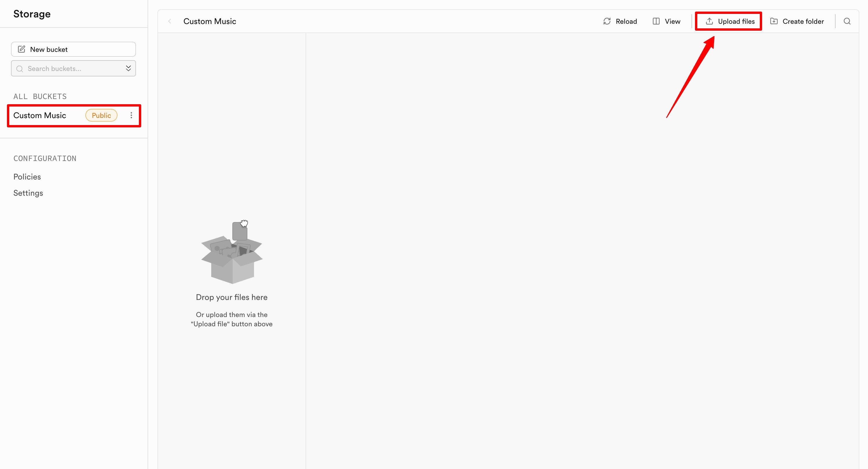Reload the Custom Music file list
868x469 pixels.
click(x=620, y=21)
